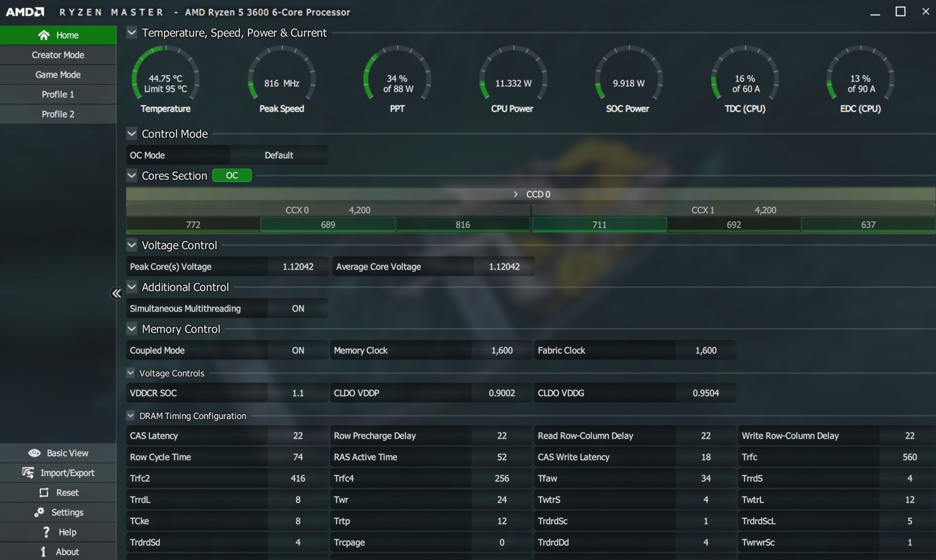Collapse the Control Mode section
Screen dimensions: 936x560
tap(132, 133)
